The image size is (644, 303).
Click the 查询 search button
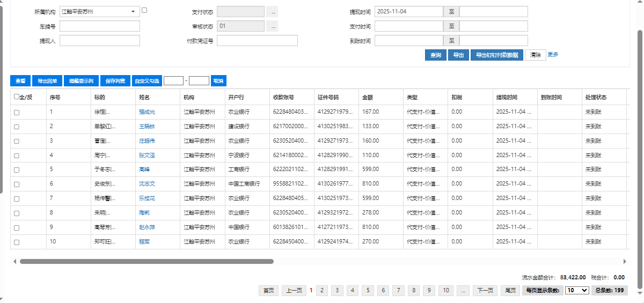pyautogui.click(x=436, y=55)
